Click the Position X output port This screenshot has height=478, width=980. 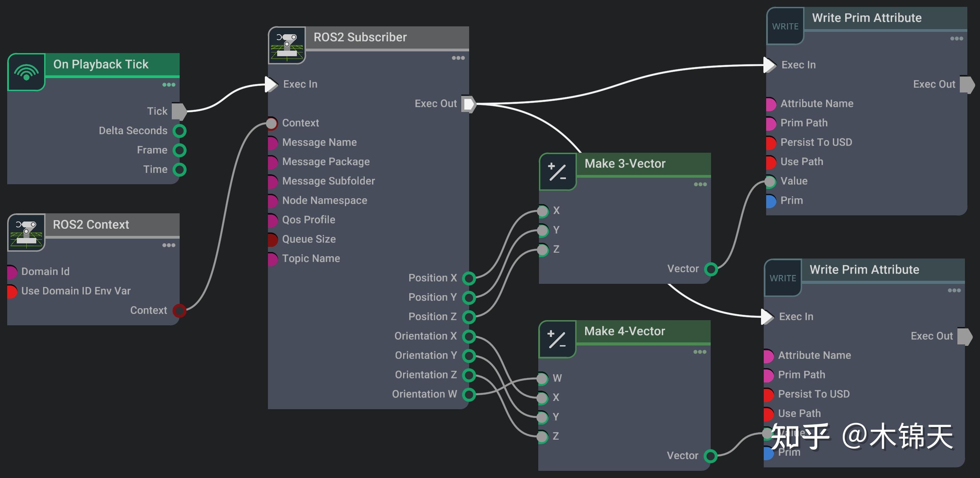469,278
